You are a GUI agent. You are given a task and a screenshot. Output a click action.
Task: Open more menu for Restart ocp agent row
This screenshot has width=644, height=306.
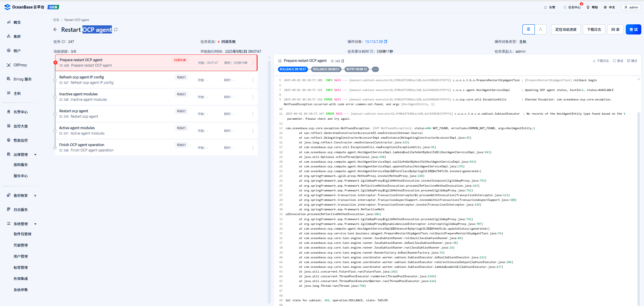click(x=253, y=114)
